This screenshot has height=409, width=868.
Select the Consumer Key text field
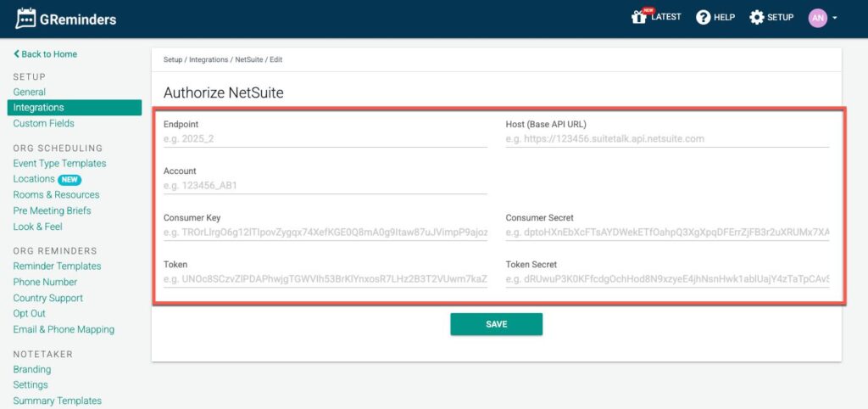325,233
